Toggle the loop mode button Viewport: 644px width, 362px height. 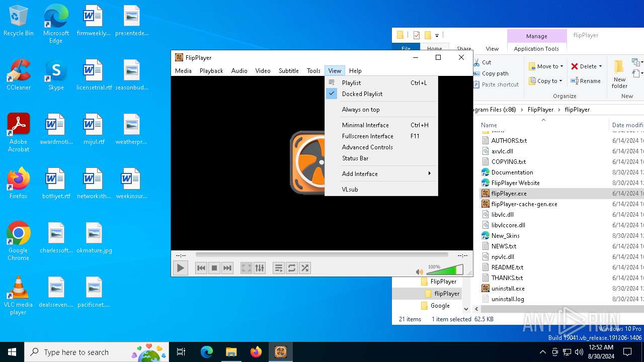[292, 268]
